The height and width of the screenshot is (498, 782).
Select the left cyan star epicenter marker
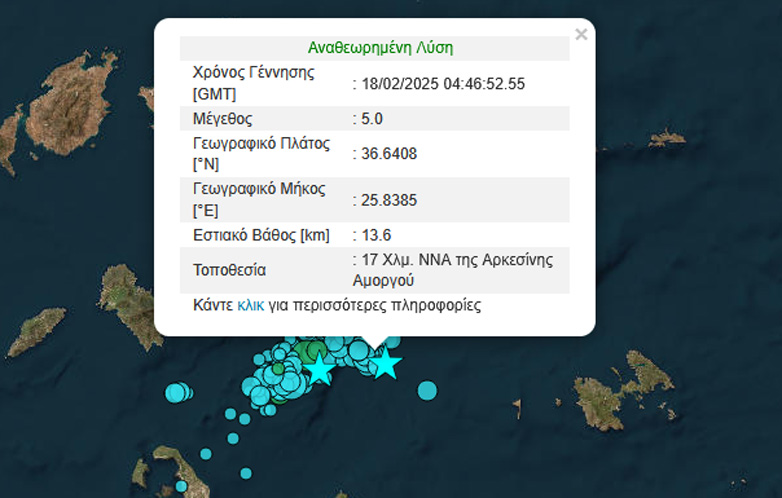pyautogui.click(x=319, y=370)
